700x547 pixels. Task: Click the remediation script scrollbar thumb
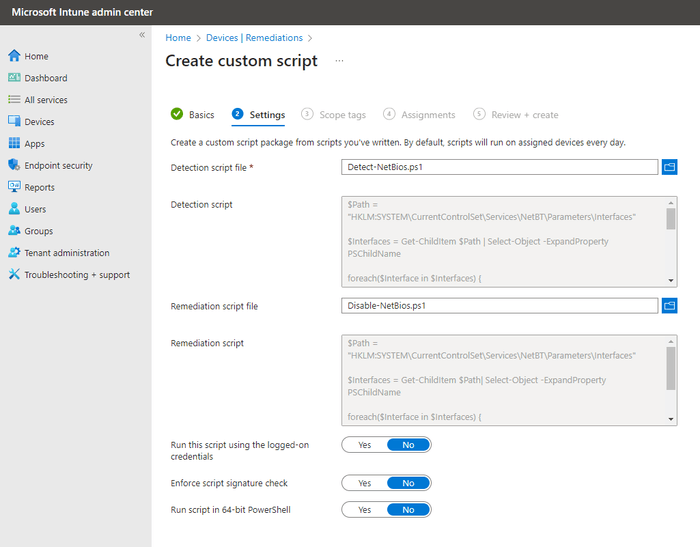671,369
